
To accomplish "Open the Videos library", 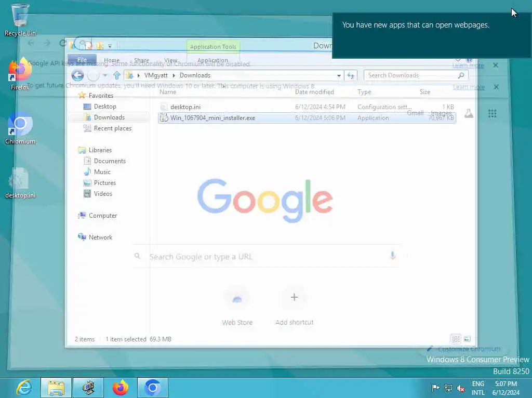I will click(103, 193).
